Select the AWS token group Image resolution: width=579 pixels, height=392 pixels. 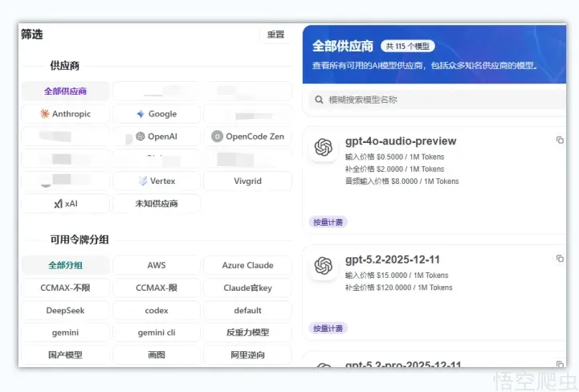[157, 265]
